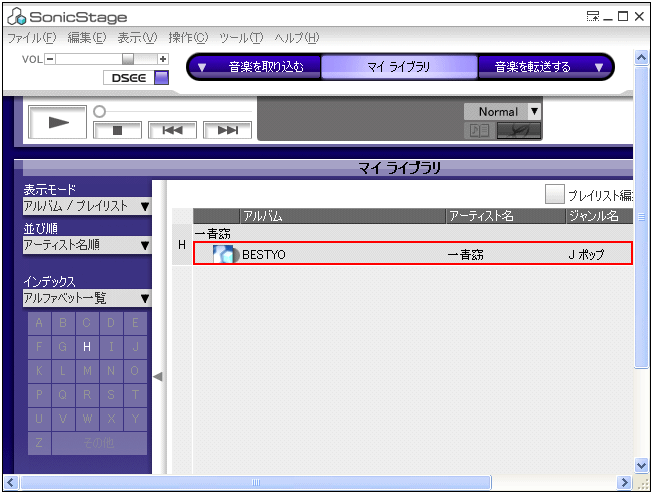Decrease volume with minus button
Viewport: 653px width, 494px height.
(x=50, y=59)
